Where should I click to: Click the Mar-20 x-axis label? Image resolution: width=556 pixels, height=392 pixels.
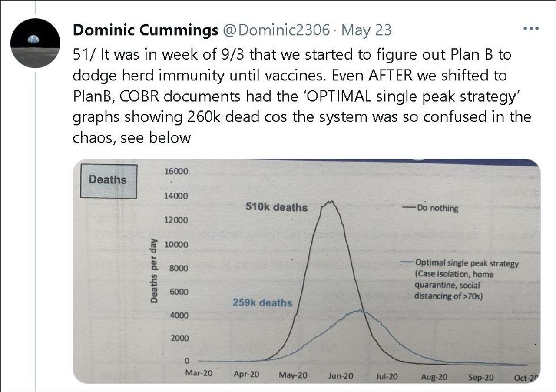click(x=199, y=374)
